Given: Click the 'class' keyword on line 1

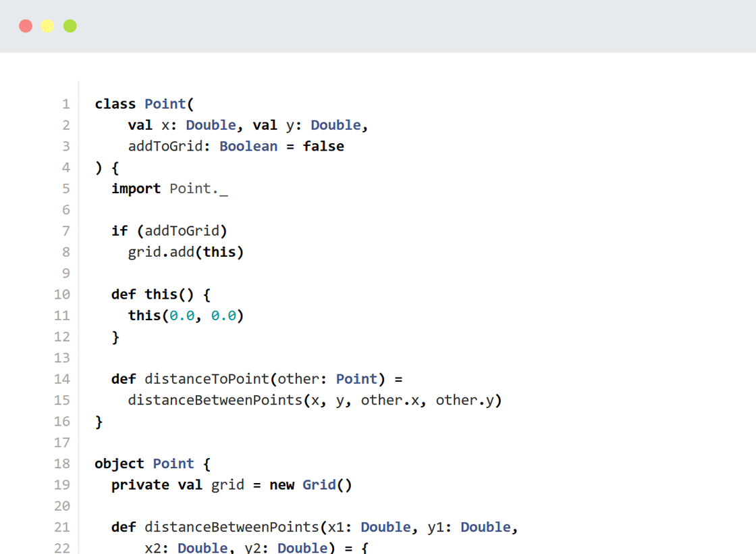Looking at the screenshot, I should pos(115,104).
